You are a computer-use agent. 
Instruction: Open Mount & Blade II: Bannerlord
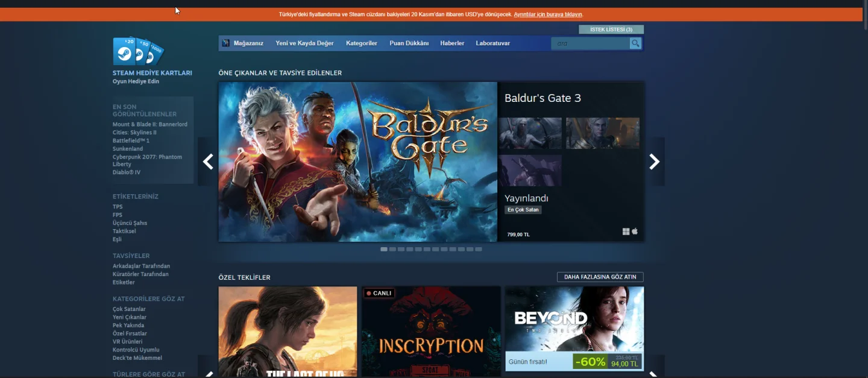click(150, 124)
